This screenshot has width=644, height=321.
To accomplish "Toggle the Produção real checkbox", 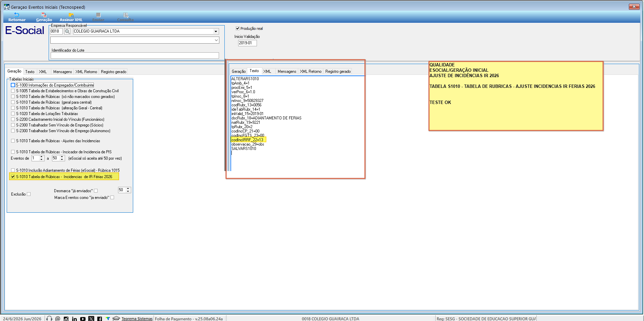I will coord(237,29).
